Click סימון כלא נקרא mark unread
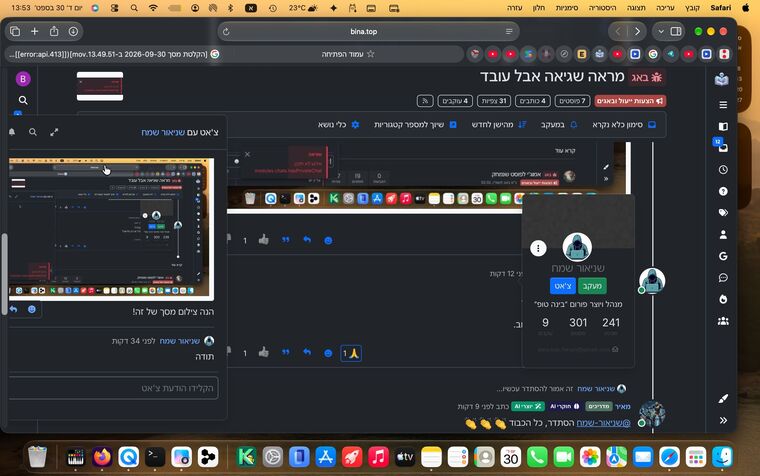 click(x=624, y=125)
